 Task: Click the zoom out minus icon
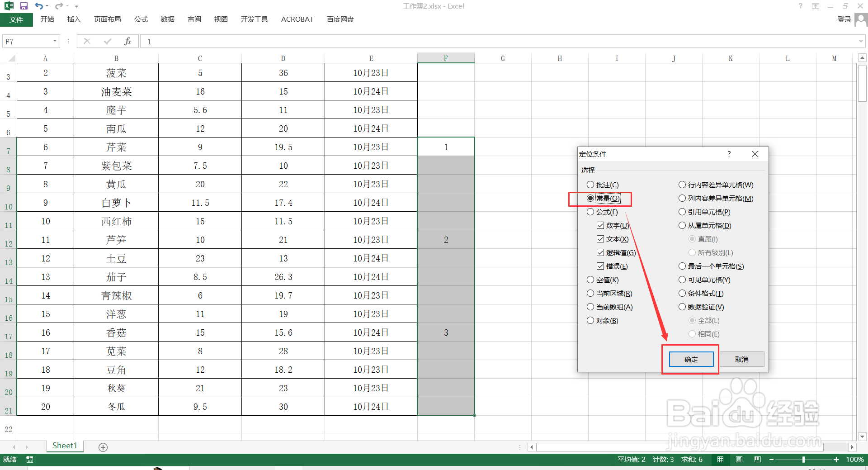point(772,460)
